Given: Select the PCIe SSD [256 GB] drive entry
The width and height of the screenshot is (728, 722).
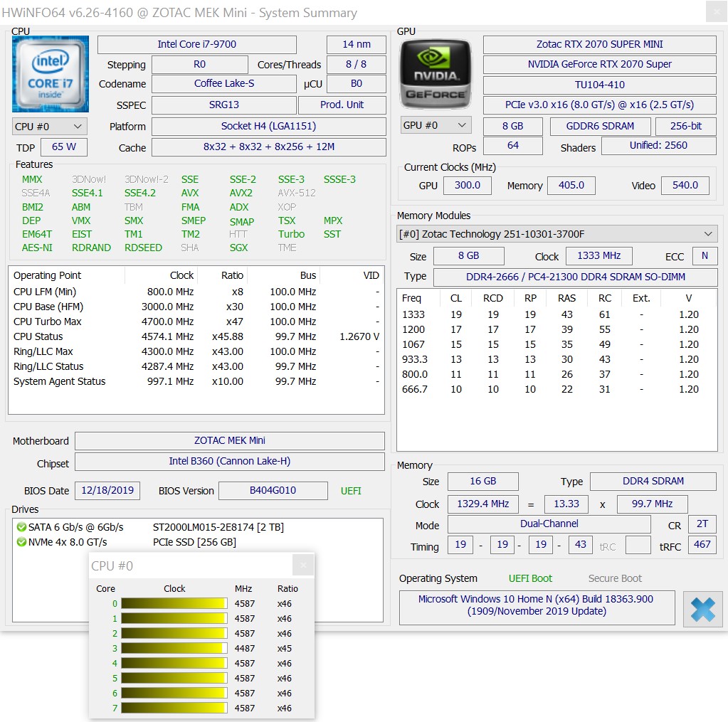Looking at the screenshot, I should [194, 542].
